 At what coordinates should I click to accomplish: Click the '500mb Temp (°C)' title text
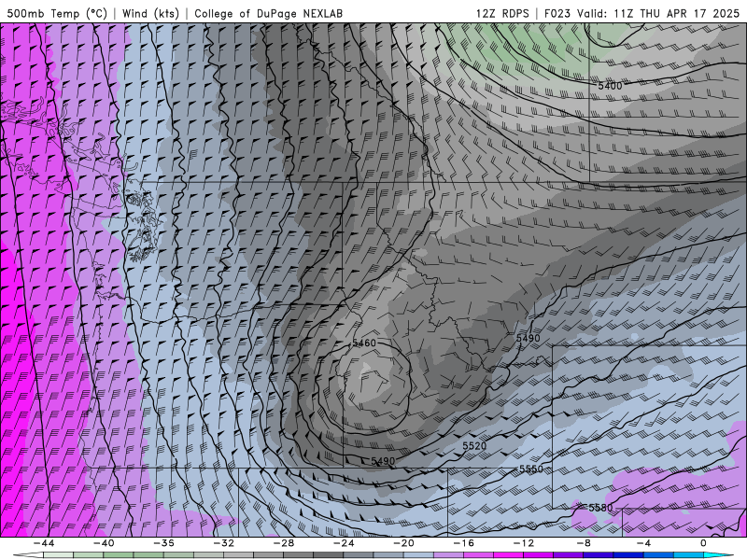point(57,13)
